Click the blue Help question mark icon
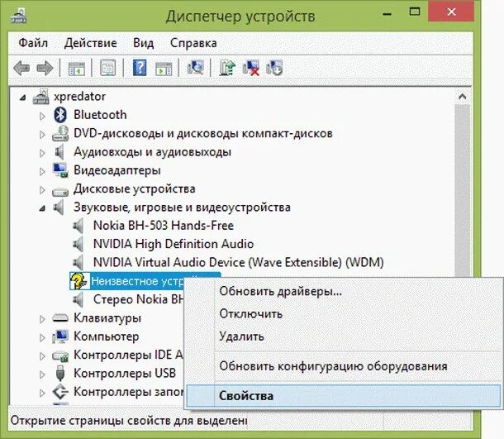504x439 pixels. (140, 68)
